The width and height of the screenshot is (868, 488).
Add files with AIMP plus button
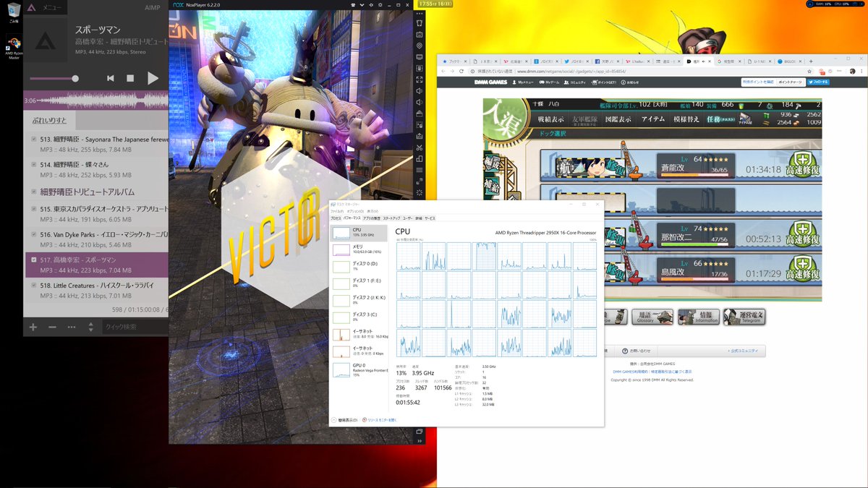point(33,327)
